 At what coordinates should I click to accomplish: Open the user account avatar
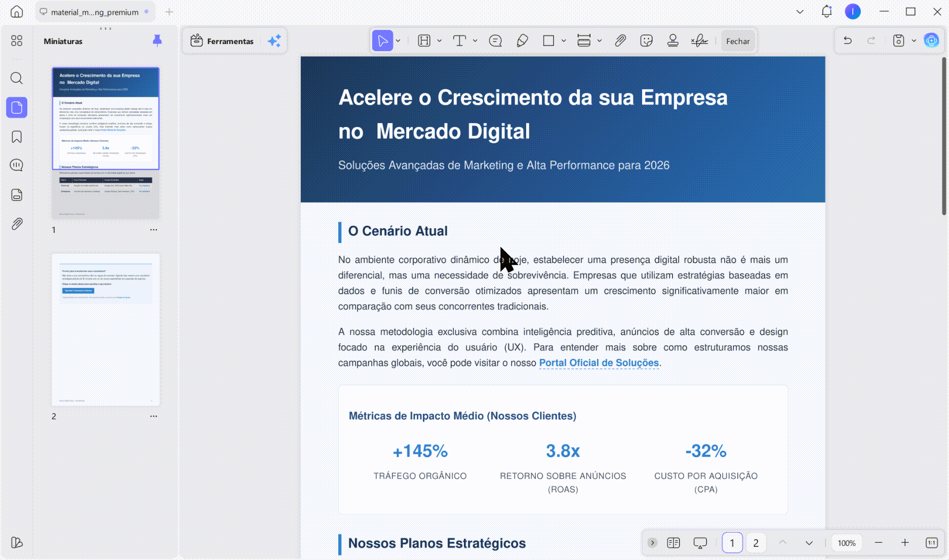[x=853, y=11]
